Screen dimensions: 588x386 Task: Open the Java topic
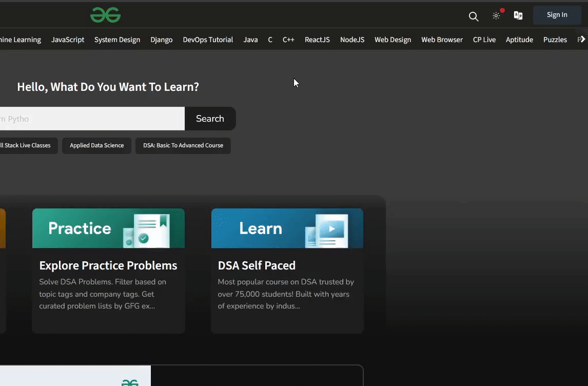[250, 40]
